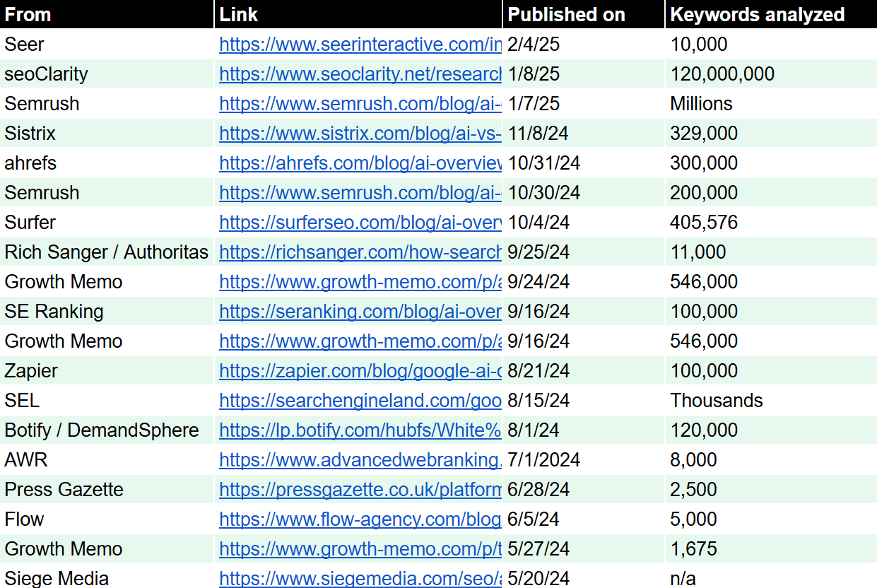Select the keywords value "10,000"
This screenshot has height=588, width=877.
click(x=699, y=45)
